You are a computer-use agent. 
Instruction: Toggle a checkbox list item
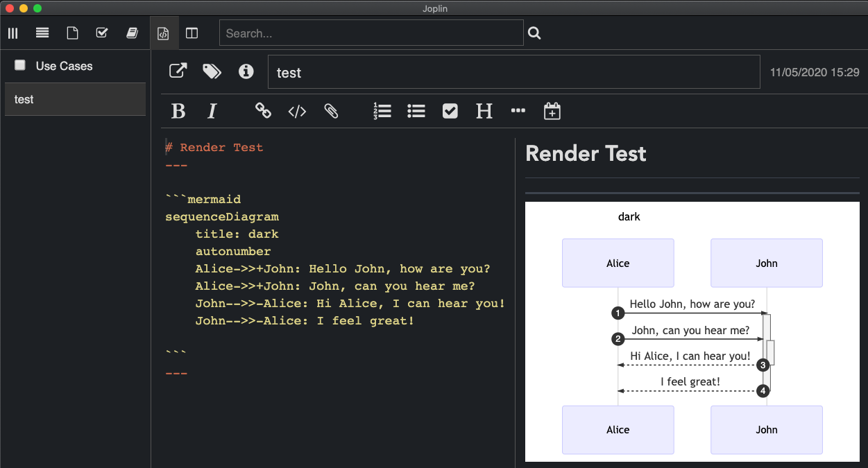pos(450,111)
